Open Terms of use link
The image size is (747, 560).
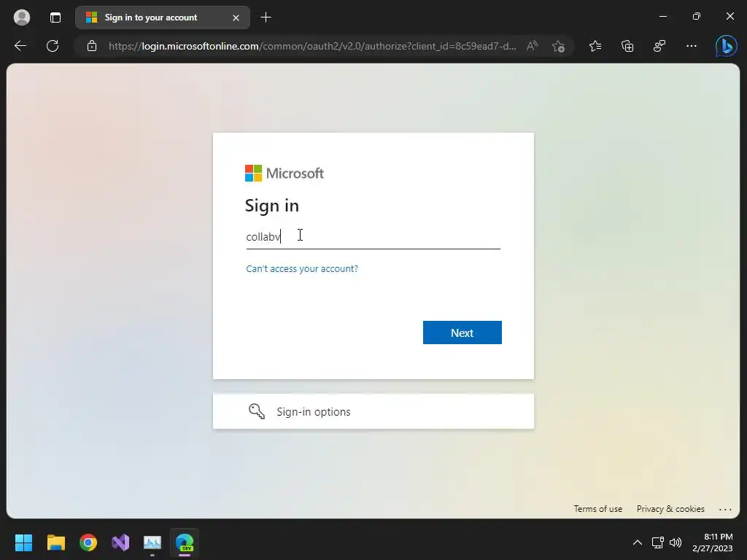click(598, 508)
